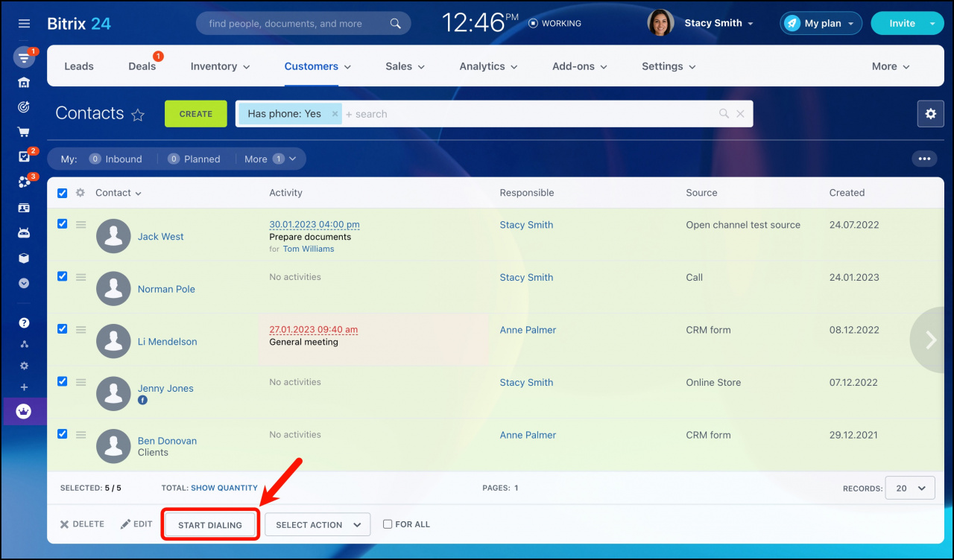The height and width of the screenshot is (560, 954).
Task: Uncheck Jenny Jones row checkbox
Action: coord(63,381)
